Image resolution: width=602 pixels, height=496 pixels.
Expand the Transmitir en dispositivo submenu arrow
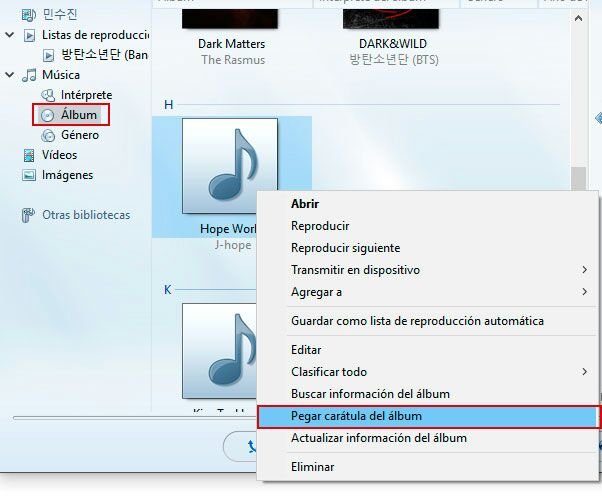[x=584, y=270]
